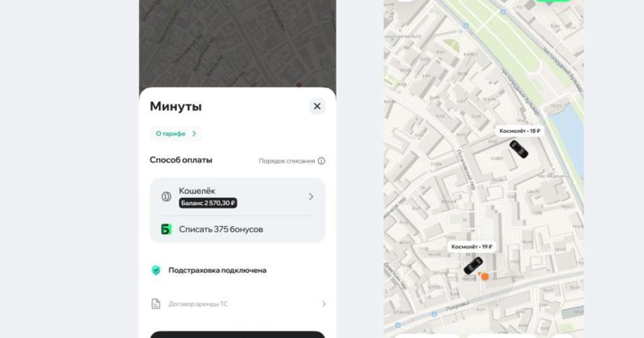The height and width of the screenshot is (338, 644).
Task: Open the Договор аренды ТС row
Action: coord(237,304)
